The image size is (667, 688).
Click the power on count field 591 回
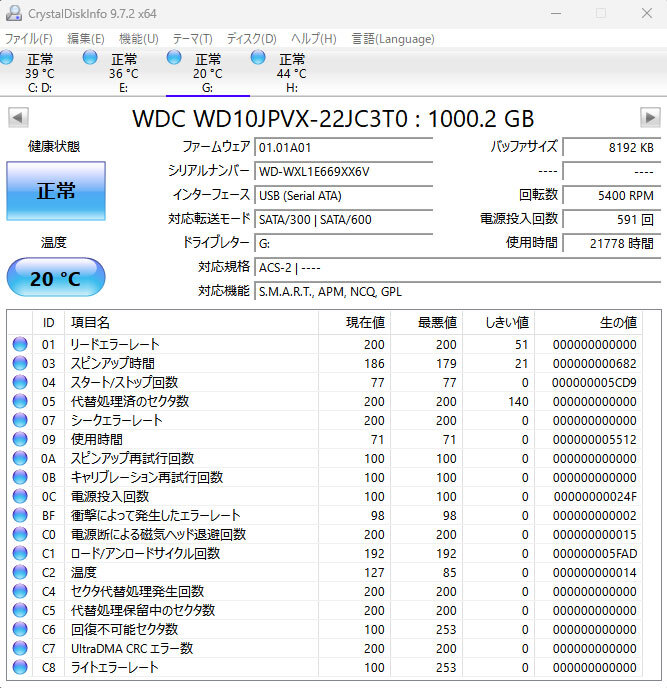(612, 219)
